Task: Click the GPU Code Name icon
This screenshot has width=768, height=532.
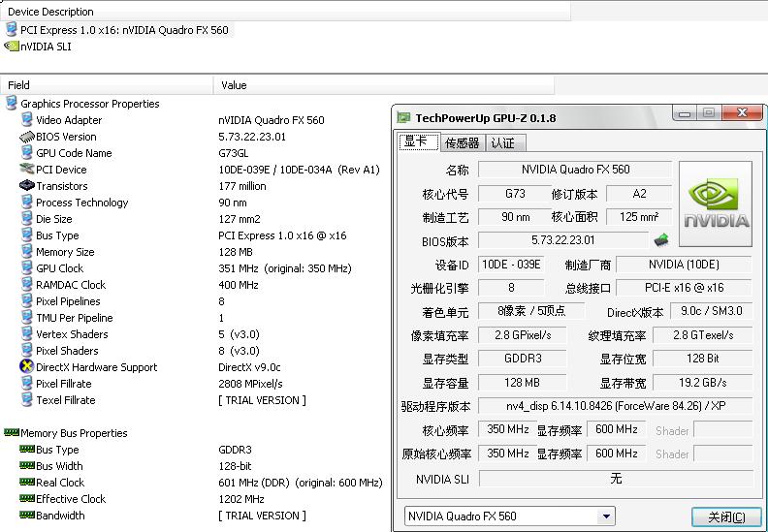Action: [26, 153]
